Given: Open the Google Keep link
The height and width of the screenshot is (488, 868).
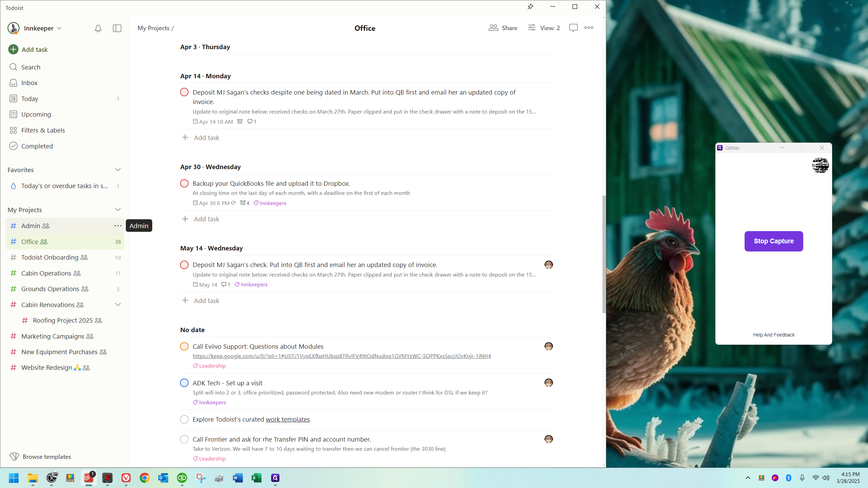Looking at the screenshot, I should point(342,356).
